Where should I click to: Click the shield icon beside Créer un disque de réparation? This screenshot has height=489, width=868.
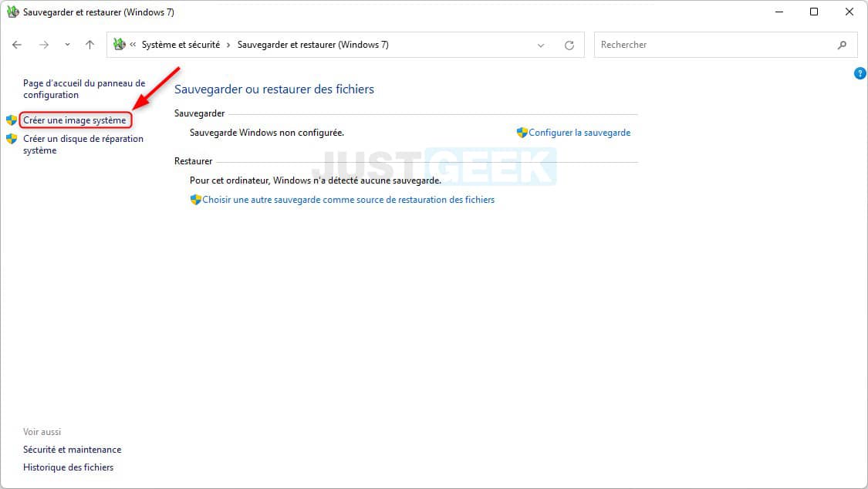(x=12, y=139)
